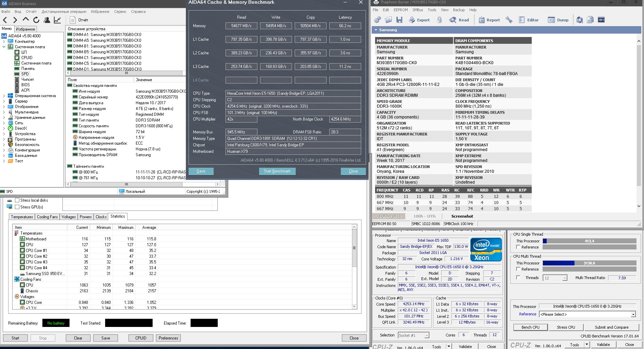Open the Editor in Thaiphoon Burner
The image size is (644, 349).
pyautogui.click(x=529, y=20)
